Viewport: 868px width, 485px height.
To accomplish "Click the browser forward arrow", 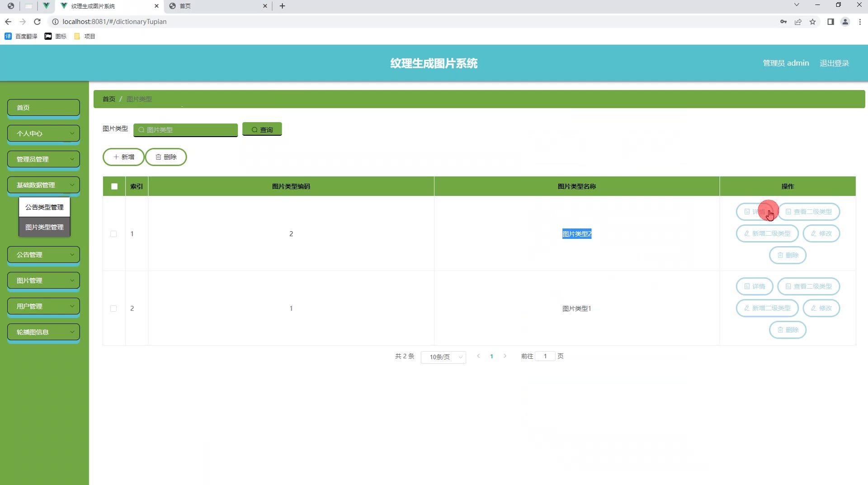I will click(x=23, y=22).
